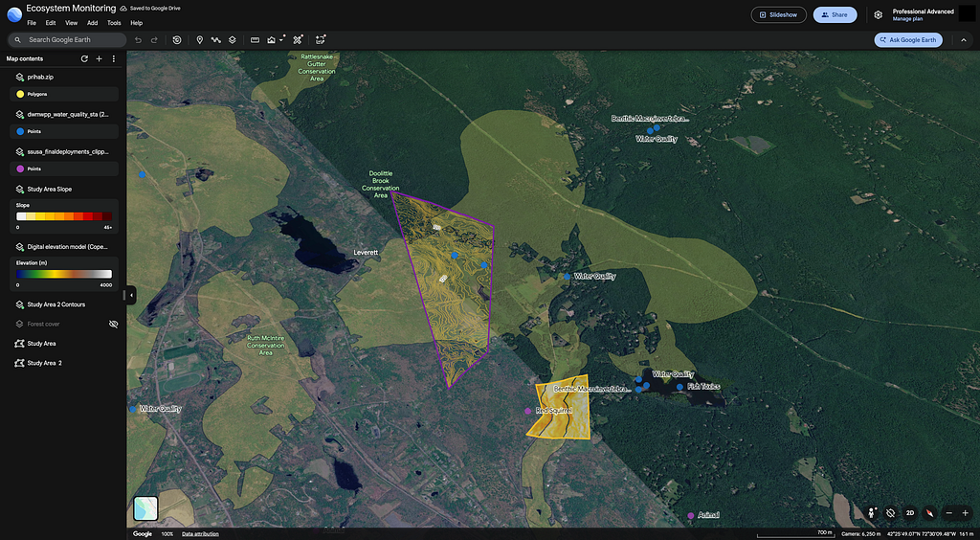Open the terrain tool dropdown arrow
Image resolution: width=980 pixels, height=540 pixels.
[281, 40]
